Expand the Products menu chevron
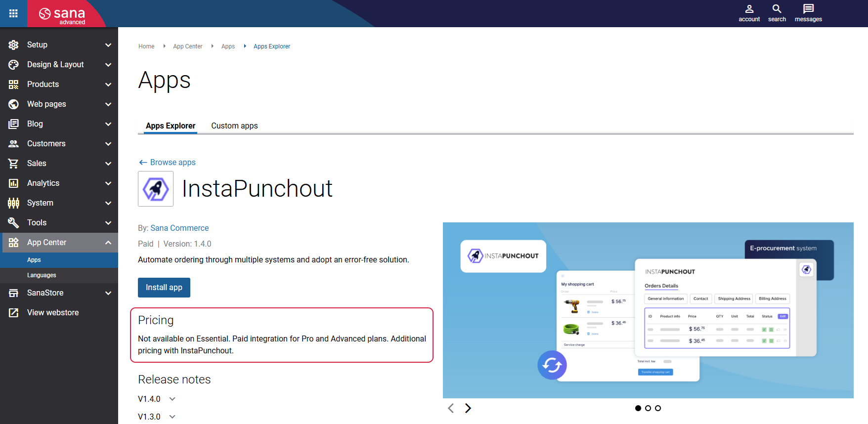Viewport: 868px width, 424px height. 108,85
